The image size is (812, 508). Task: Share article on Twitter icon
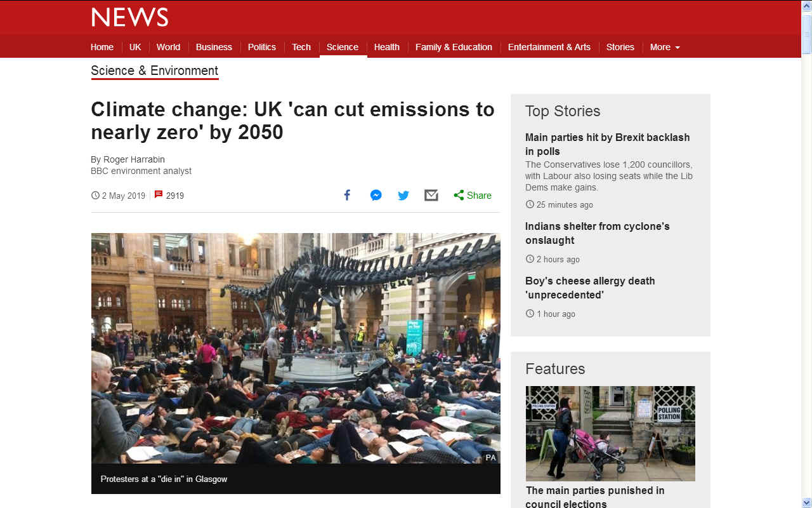point(403,195)
